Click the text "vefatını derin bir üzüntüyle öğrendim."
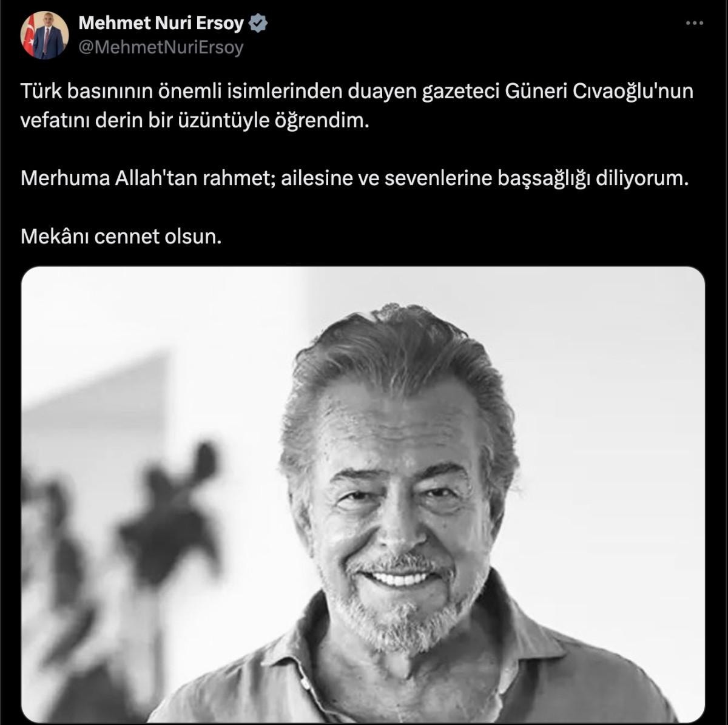This screenshot has height=725, width=728. (195, 121)
